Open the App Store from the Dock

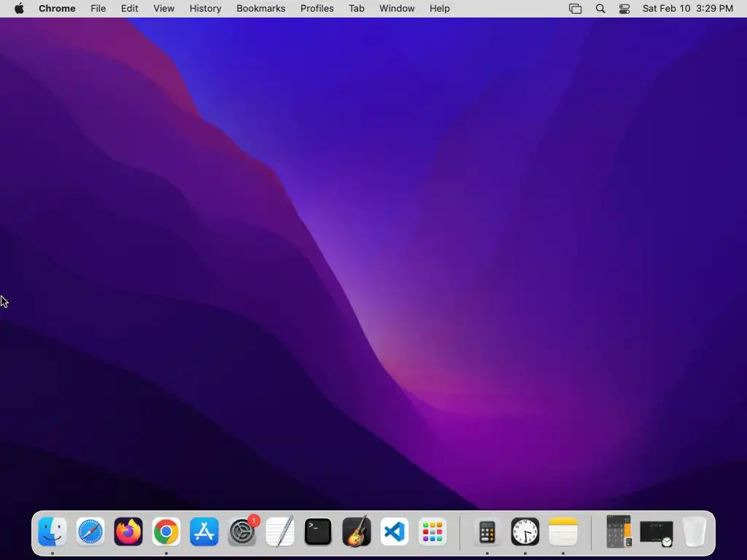(x=204, y=532)
